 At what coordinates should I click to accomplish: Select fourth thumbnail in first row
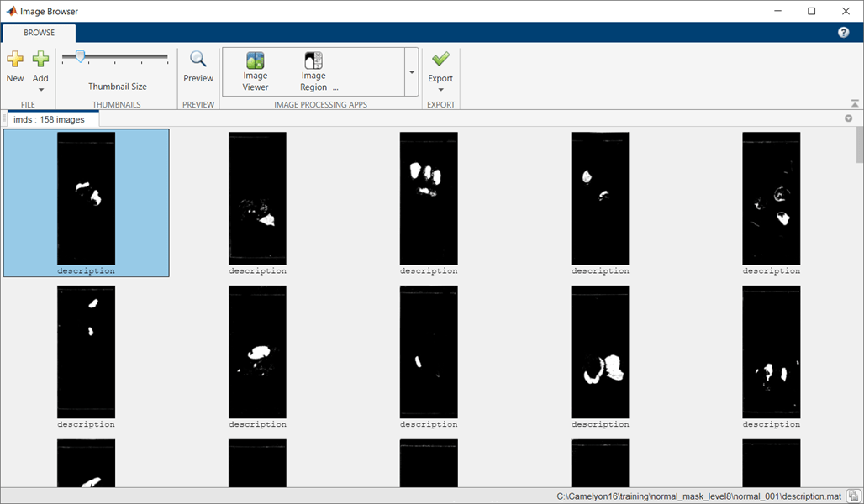600,198
